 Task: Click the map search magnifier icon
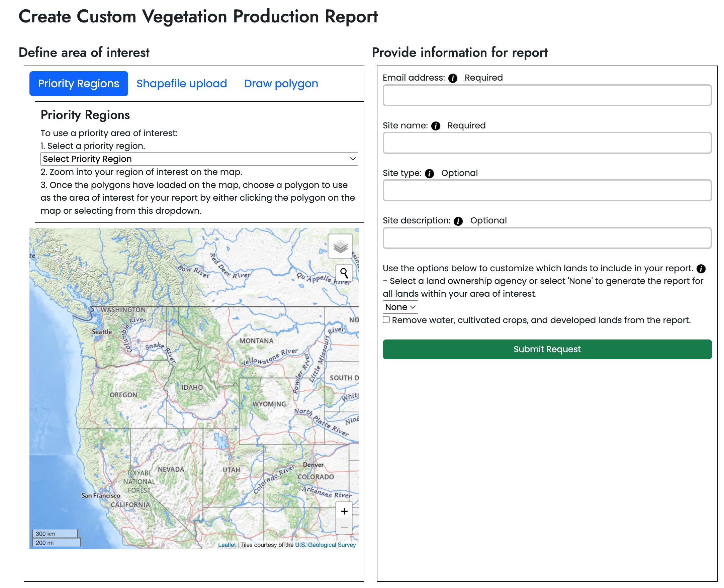point(344,273)
